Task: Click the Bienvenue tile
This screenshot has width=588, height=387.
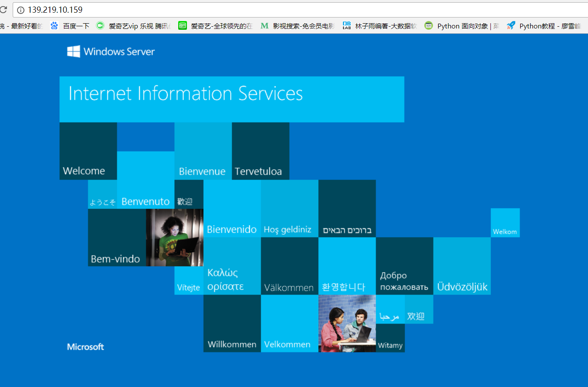Action: pyautogui.click(x=203, y=151)
